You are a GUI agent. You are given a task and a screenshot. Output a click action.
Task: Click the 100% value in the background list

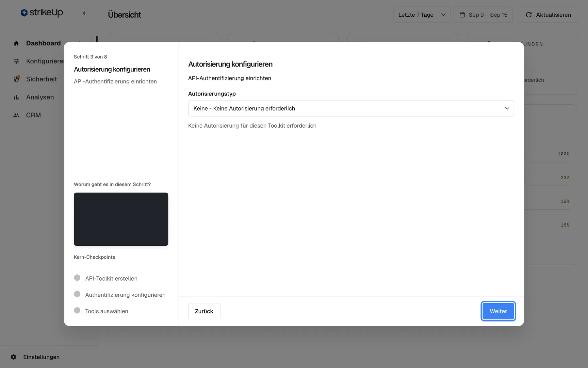click(563, 154)
